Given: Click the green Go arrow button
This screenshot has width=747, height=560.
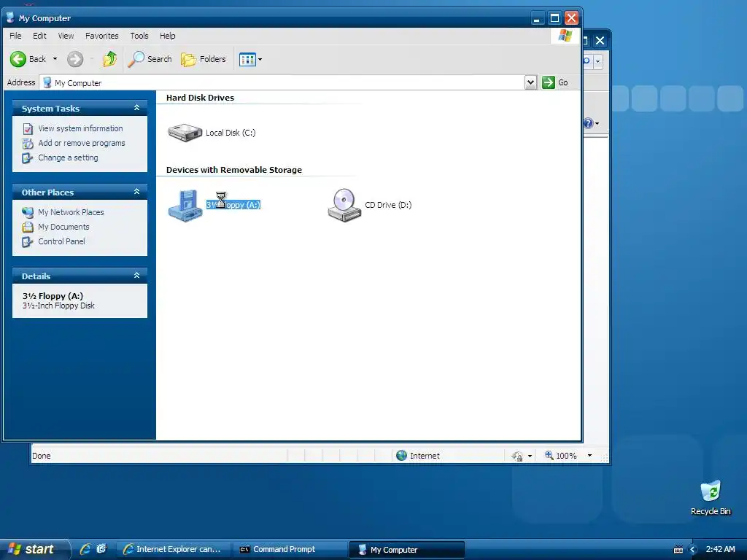Looking at the screenshot, I should coord(549,82).
